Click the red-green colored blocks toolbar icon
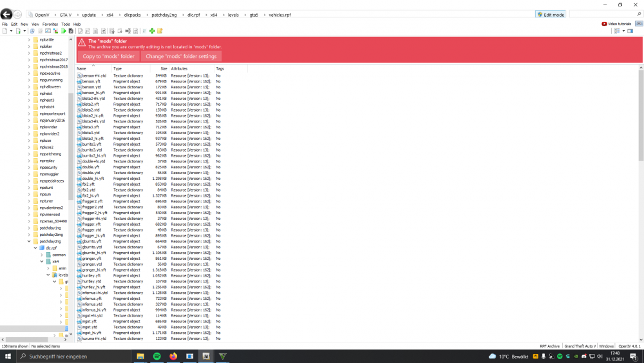 pyautogui.click(x=55, y=31)
